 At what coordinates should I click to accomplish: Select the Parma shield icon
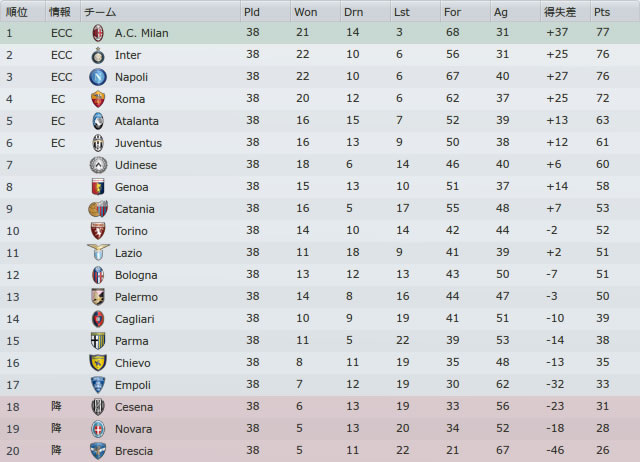98,341
